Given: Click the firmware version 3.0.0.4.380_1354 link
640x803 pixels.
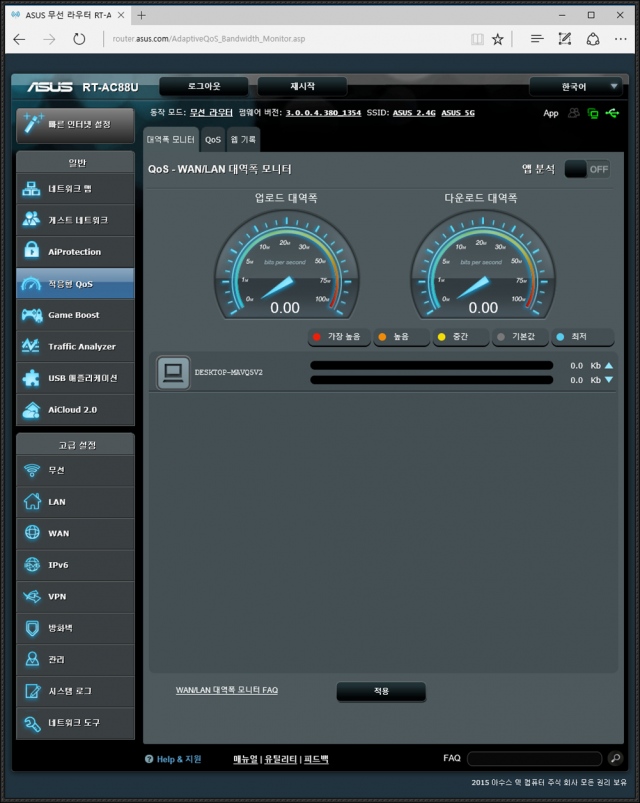Looking at the screenshot, I should (x=323, y=113).
